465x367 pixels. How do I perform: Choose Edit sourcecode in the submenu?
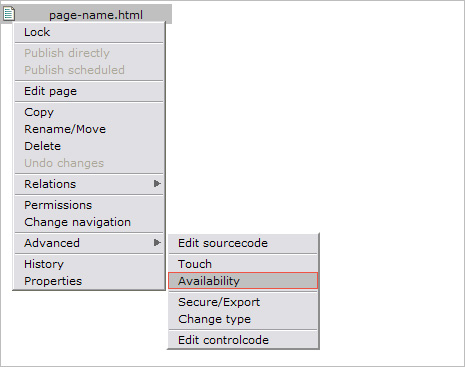click(243, 243)
